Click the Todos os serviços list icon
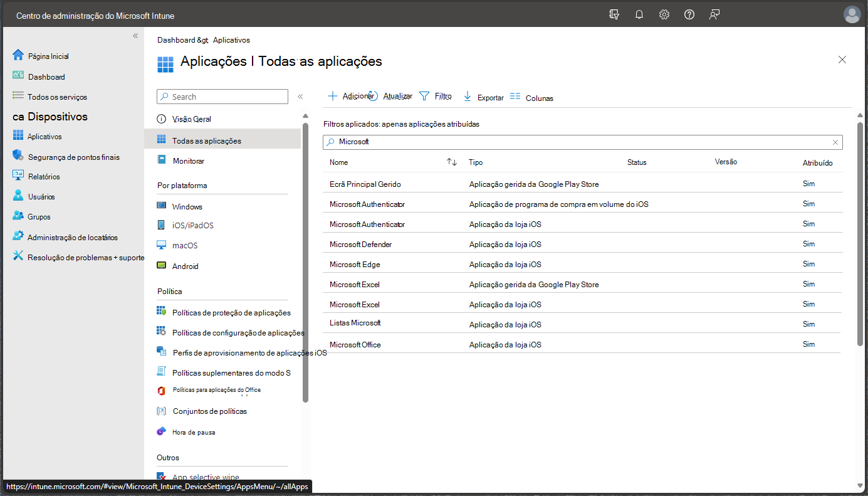 point(18,96)
